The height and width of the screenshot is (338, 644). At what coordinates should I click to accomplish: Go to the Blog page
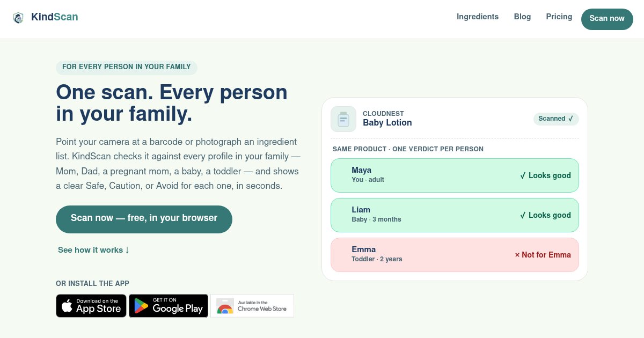[522, 17]
